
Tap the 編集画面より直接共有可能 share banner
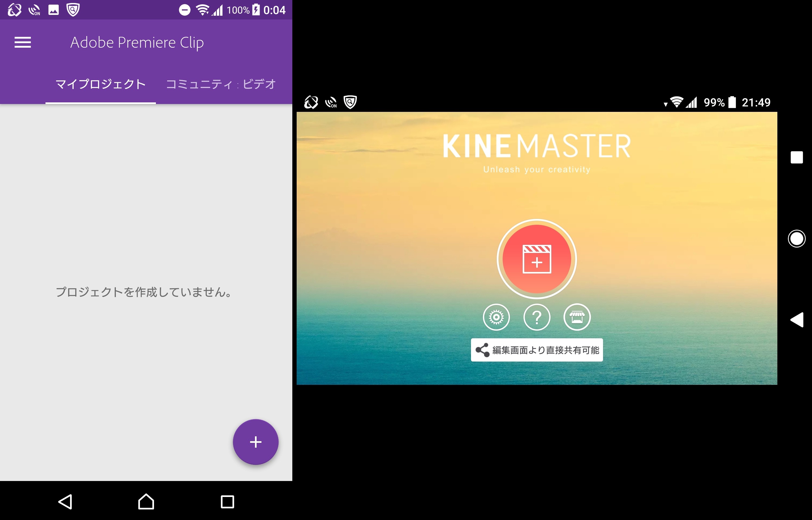point(536,350)
